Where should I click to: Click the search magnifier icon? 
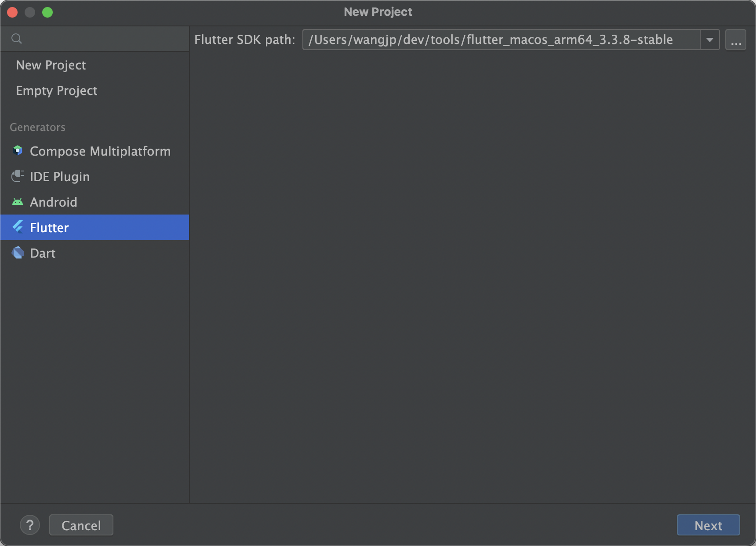click(x=17, y=39)
